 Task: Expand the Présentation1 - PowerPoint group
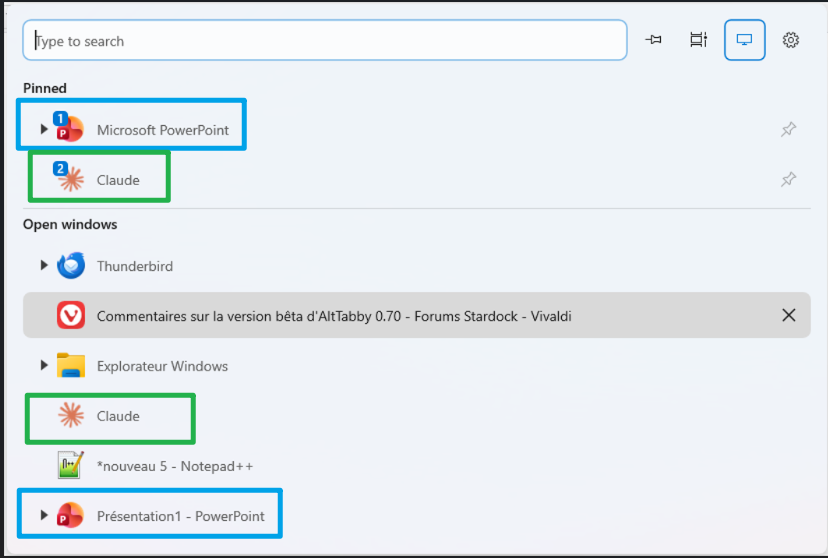(44, 515)
